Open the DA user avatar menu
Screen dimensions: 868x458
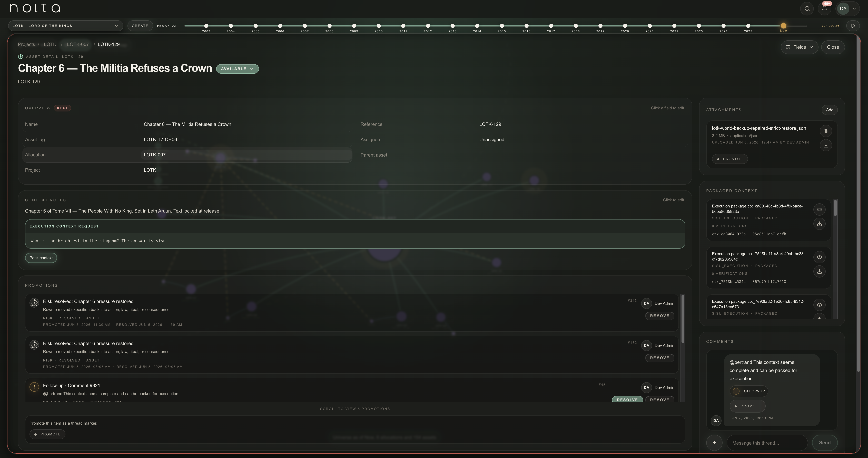point(843,9)
